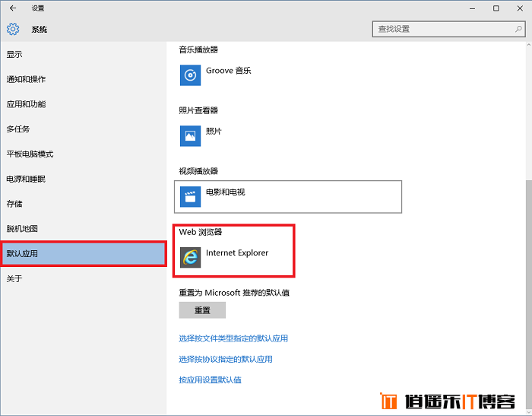This screenshot has height=416, width=532.
Task: Maximize the 设置 window
Action: [x=496, y=8]
